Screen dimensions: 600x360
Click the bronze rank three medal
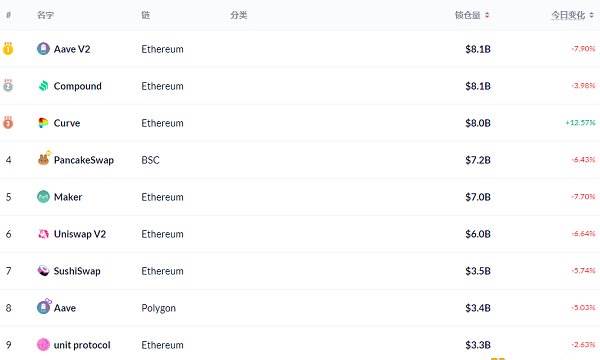pyautogui.click(x=8, y=122)
